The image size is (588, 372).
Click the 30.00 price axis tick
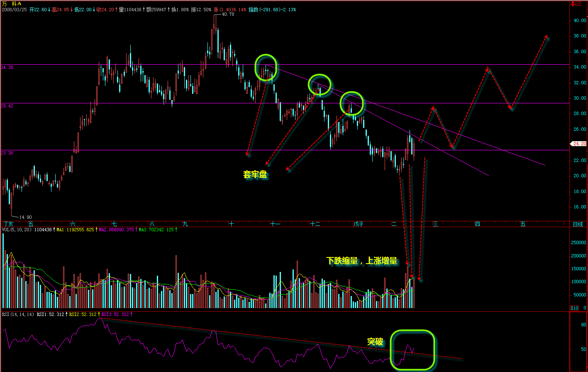[x=579, y=98]
